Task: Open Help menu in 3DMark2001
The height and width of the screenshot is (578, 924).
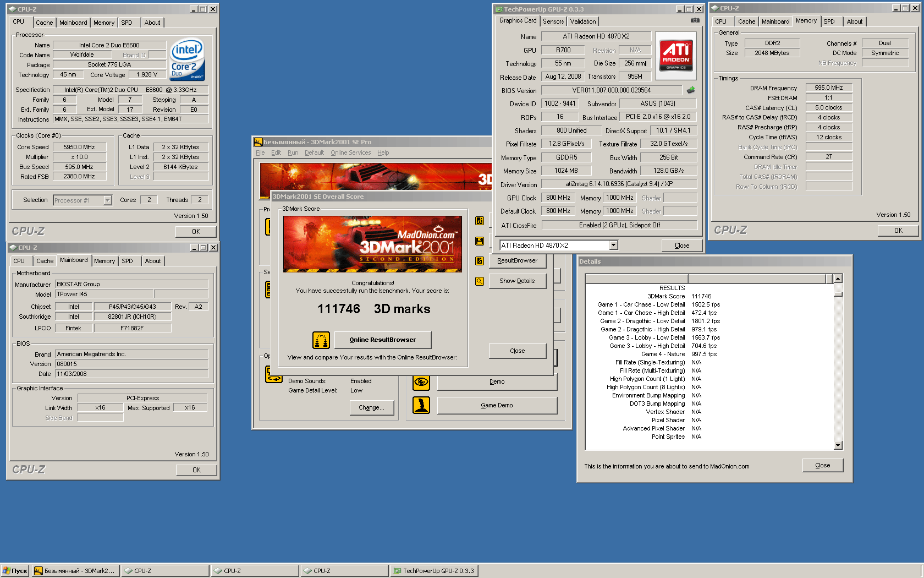Action: coord(383,153)
